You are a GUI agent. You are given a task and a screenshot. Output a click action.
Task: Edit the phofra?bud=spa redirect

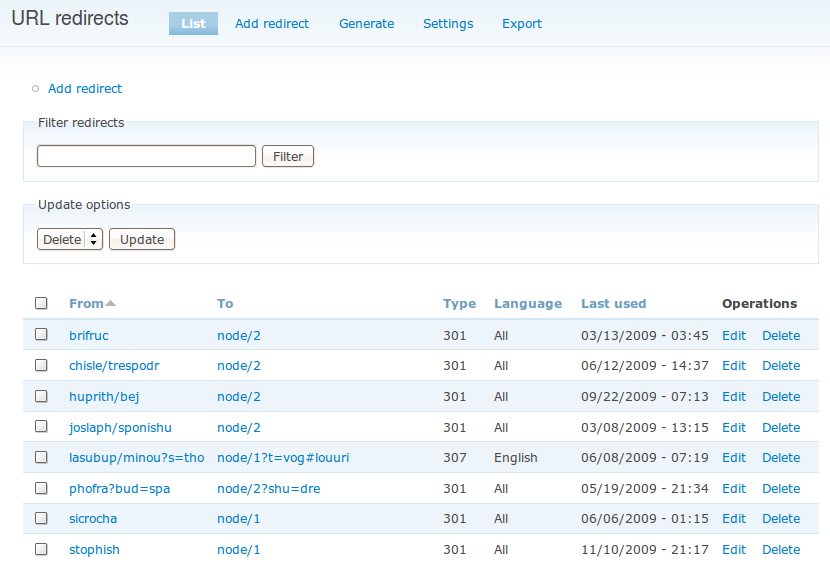tap(734, 489)
